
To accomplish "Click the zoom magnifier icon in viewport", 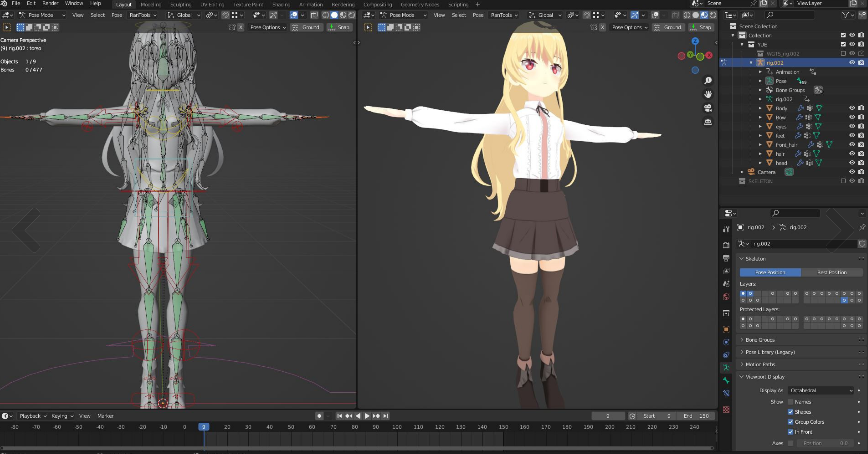I will [708, 81].
